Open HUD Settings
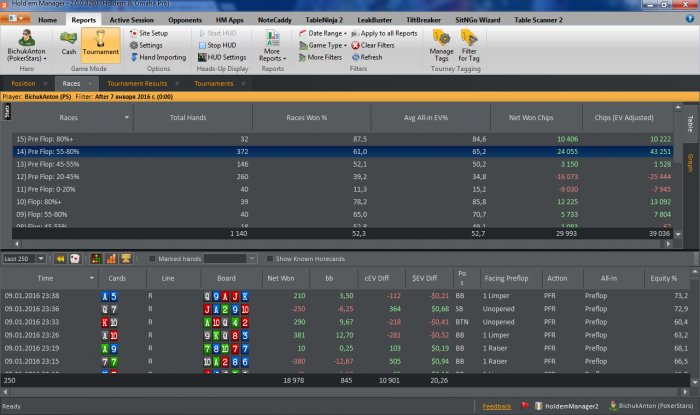 tap(222, 57)
